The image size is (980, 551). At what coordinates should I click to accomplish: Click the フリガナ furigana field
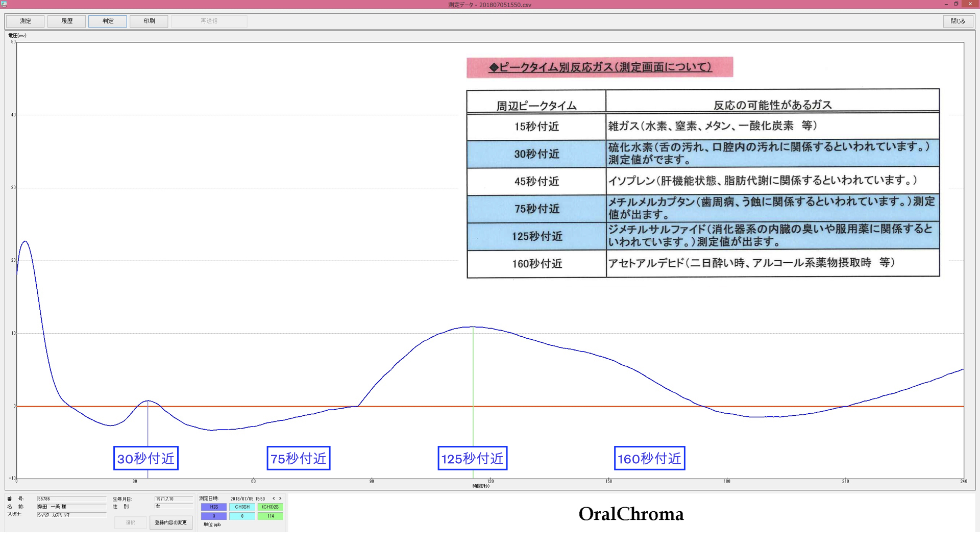(71, 515)
